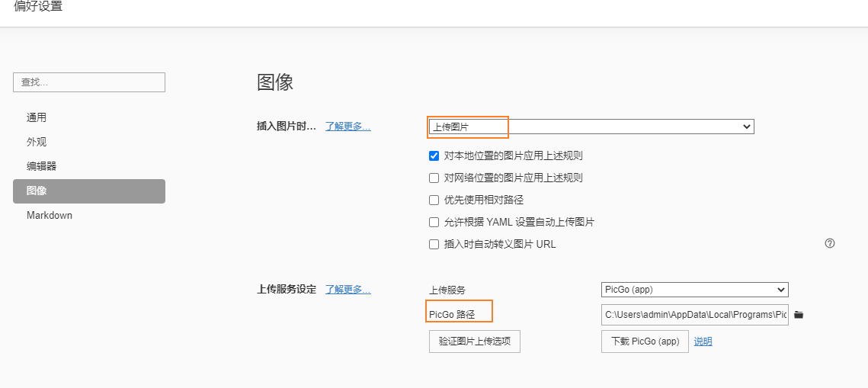Check 插入时自动转义图片 URL option
This screenshot has height=388, width=868.
pyautogui.click(x=434, y=244)
